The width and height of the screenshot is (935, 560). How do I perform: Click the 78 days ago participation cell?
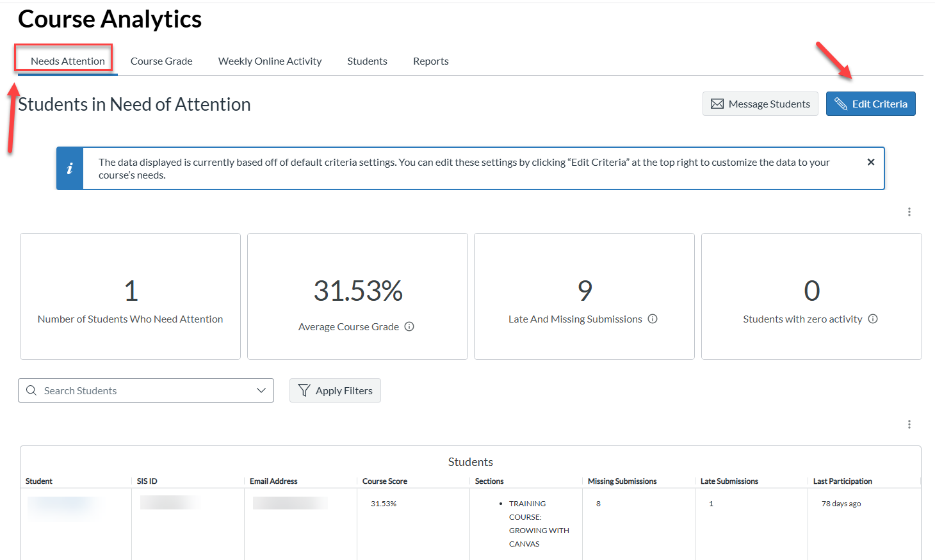(841, 504)
